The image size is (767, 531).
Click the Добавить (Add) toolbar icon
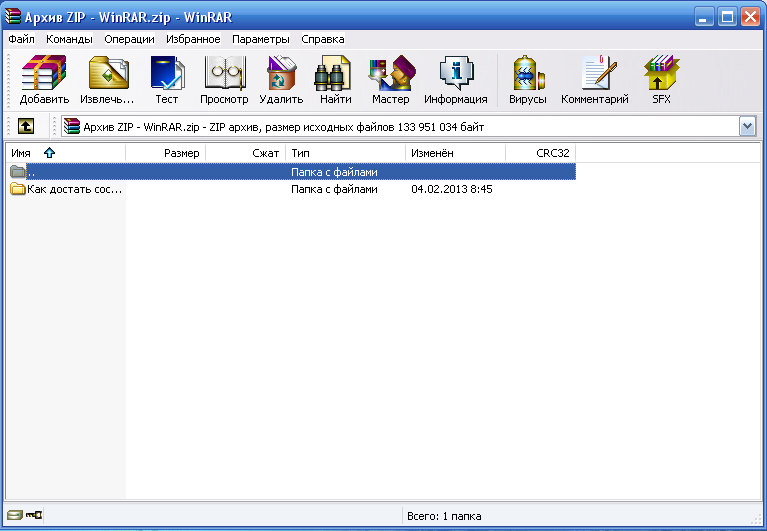coord(44,72)
